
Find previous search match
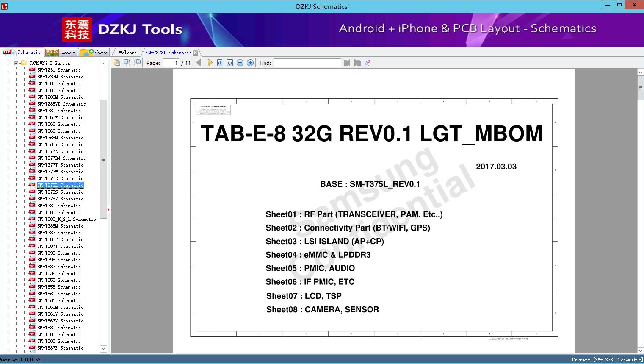click(x=347, y=63)
